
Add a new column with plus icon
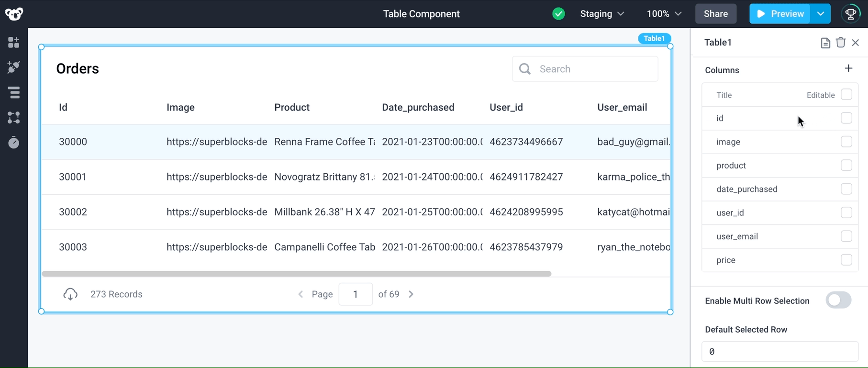(x=848, y=69)
